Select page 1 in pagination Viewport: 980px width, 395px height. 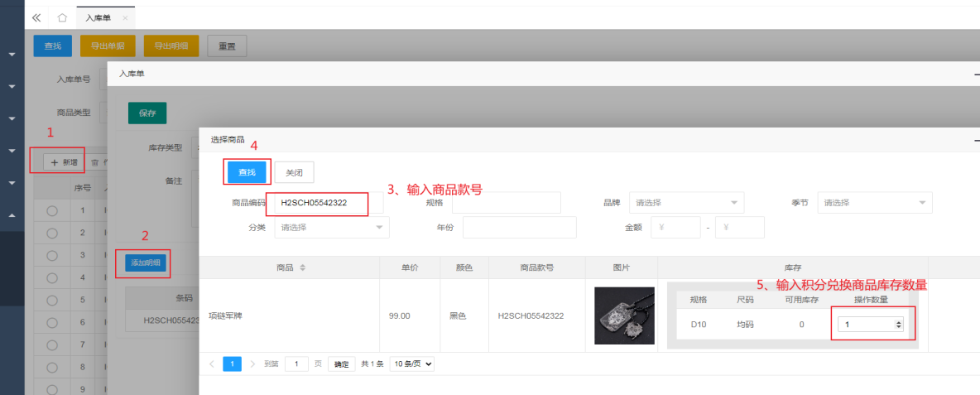232,364
